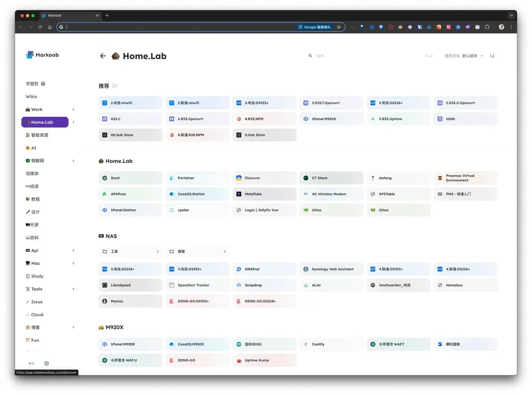Screen dimensions: 532x395
Task: Click the CT Stack bookmark icon
Action: pos(306,178)
